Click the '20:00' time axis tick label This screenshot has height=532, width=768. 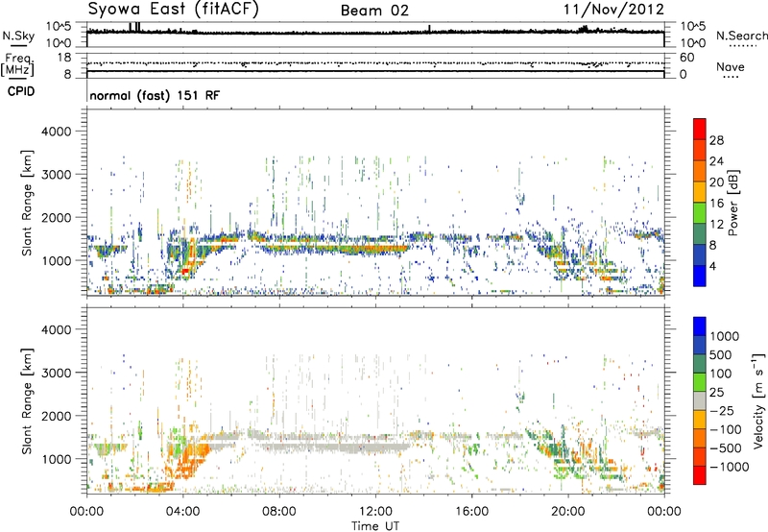[567, 512]
